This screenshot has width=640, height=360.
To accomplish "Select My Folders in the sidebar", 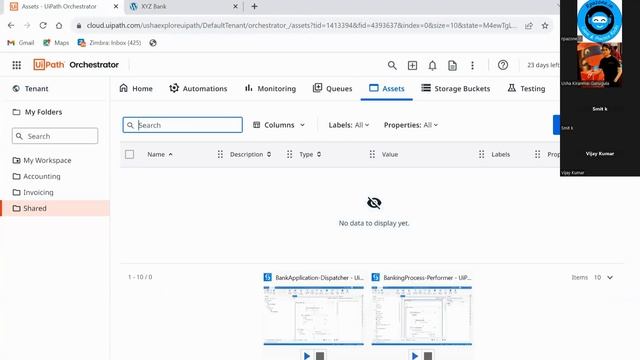I will click(38, 112).
